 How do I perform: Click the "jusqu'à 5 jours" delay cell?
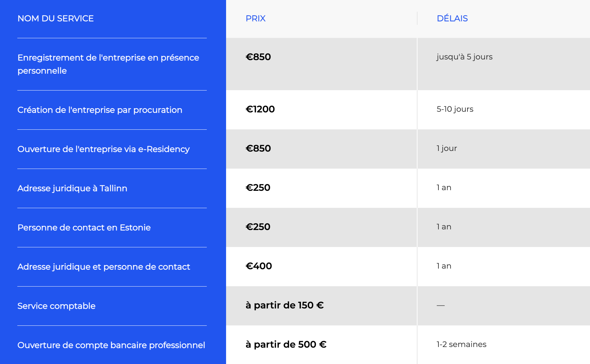(x=464, y=57)
